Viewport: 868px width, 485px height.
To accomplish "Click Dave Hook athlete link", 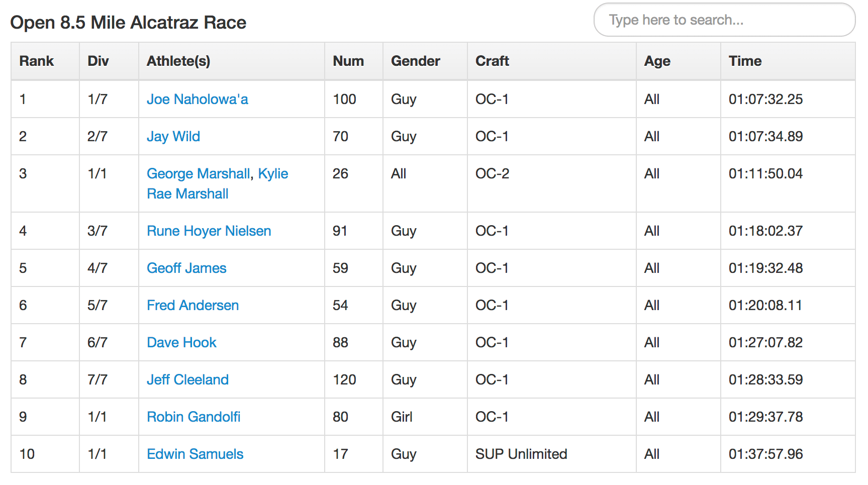I will (181, 343).
